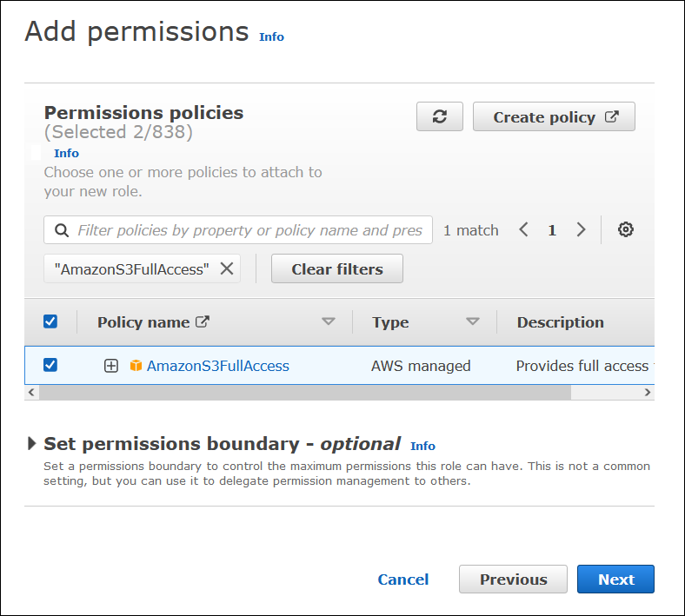Click the Next button
685x616 pixels.
[x=615, y=580]
